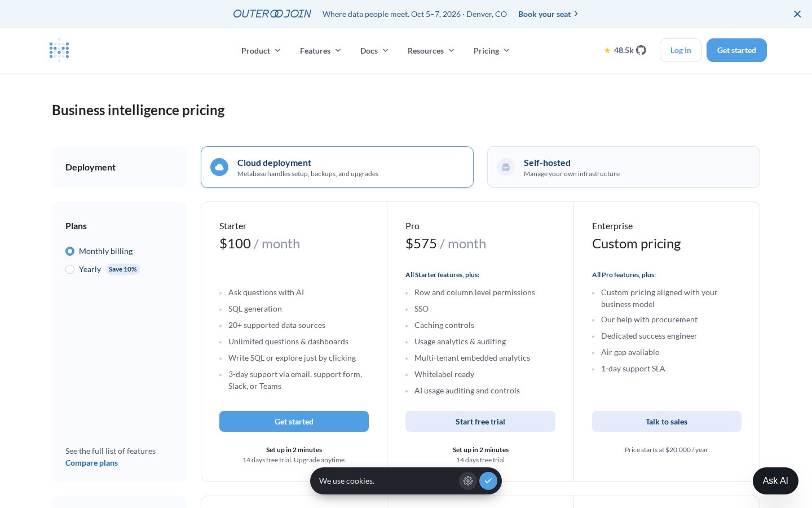Open the Compare plans link

91,463
